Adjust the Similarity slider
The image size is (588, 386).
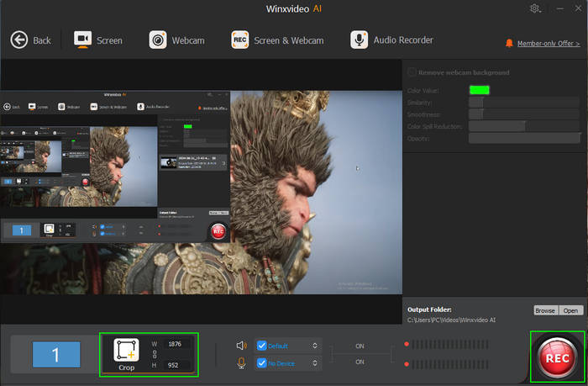(x=524, y=102)
